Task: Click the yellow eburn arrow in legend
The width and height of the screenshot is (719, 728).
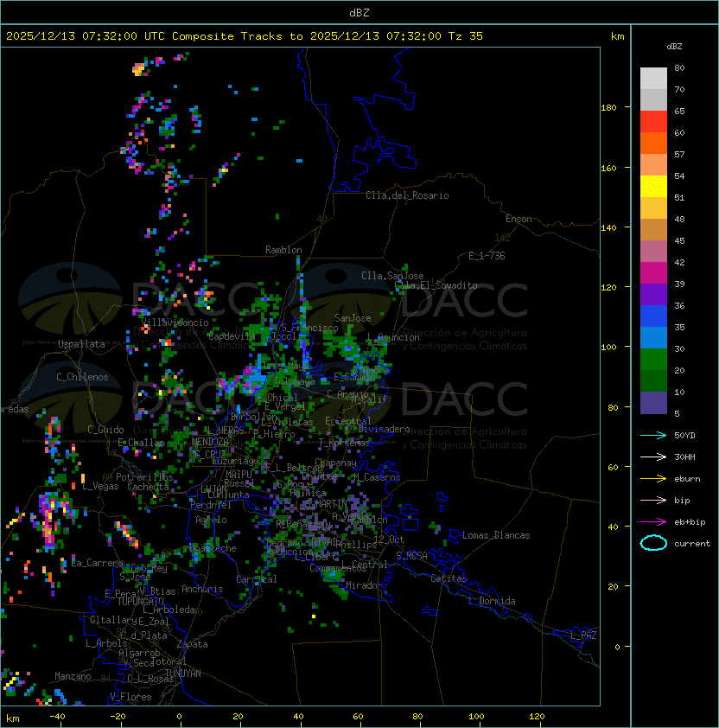Action: pos(653,479)
